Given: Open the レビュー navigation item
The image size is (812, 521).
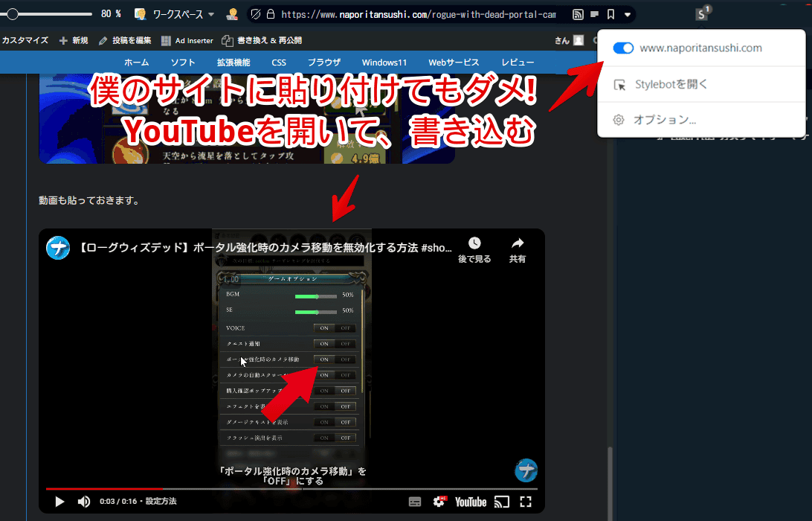Looking at the screenshot, I should (x=518, y=63).
